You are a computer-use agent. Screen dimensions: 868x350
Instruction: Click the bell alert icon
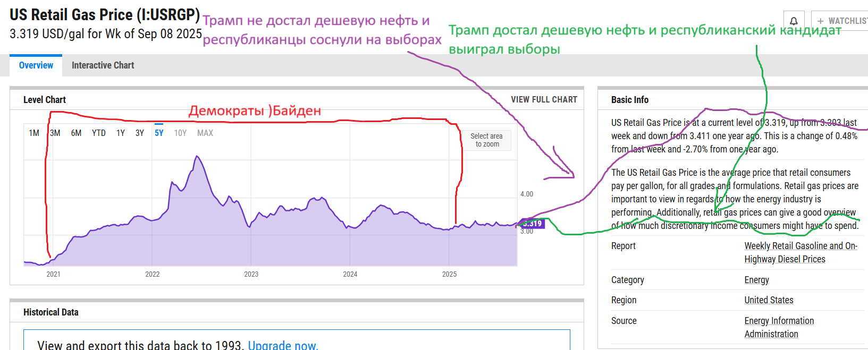point(794,21)
